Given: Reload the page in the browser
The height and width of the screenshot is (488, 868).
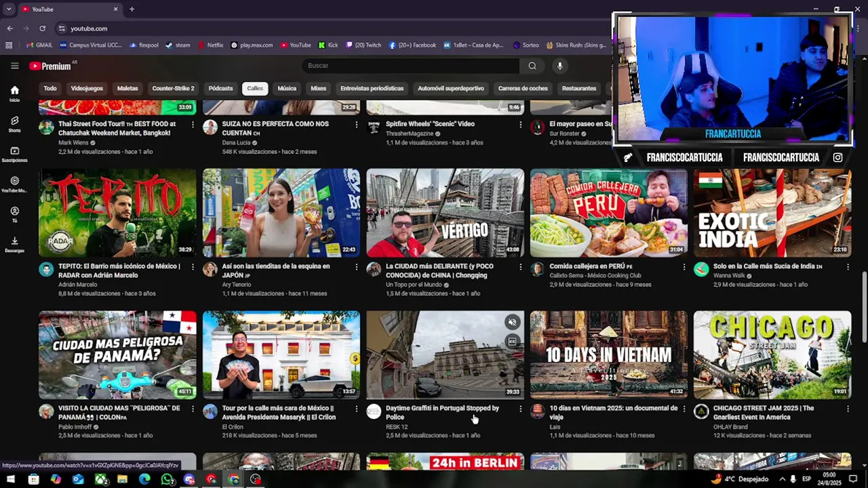Looking at the screenshot, I should 42,28.
